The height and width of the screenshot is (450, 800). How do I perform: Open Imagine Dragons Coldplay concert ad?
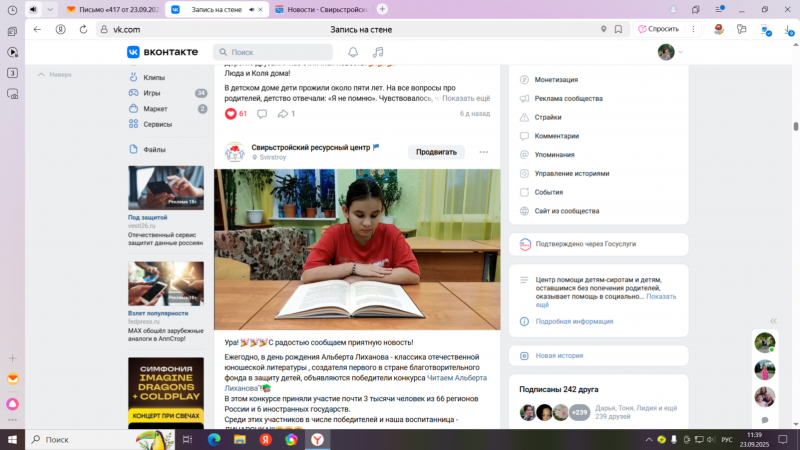coord(166,392)
